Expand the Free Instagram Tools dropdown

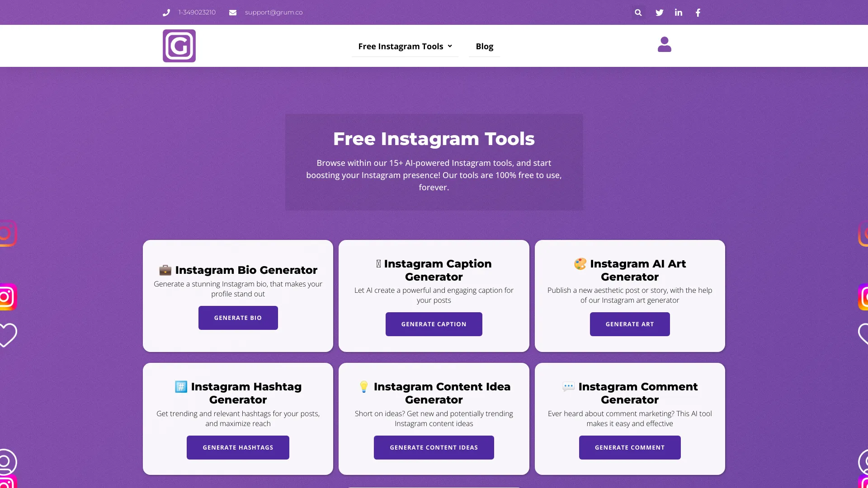(405, 46)
